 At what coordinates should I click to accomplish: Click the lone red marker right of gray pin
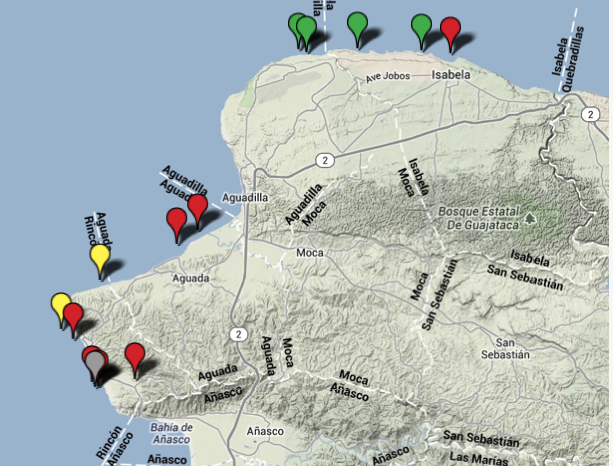[134, 354]
